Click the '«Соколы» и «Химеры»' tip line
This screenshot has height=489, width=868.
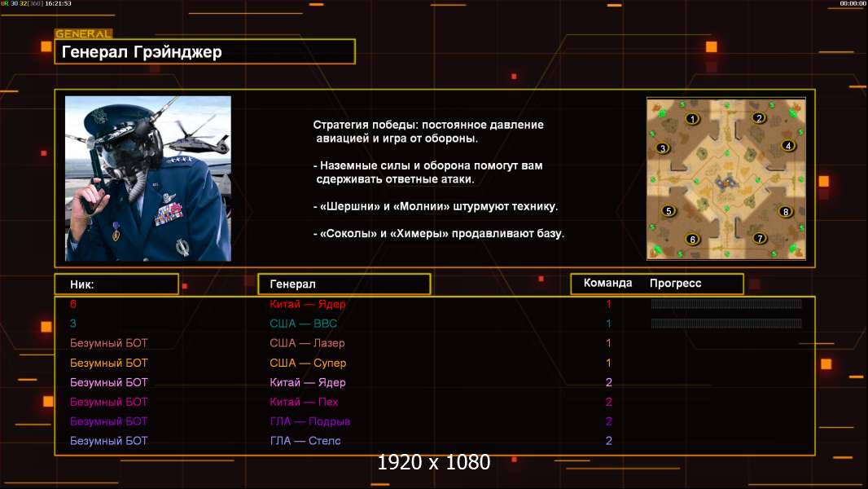pyautogui.click(x=438, y=233)
